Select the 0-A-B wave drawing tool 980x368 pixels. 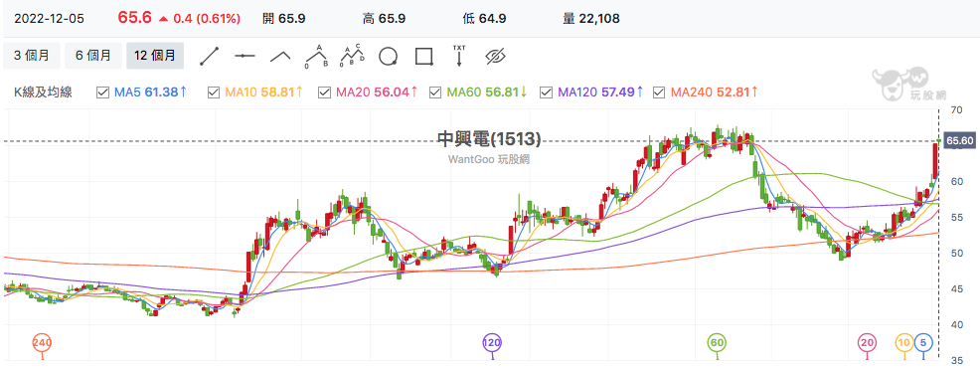point(317,57)
